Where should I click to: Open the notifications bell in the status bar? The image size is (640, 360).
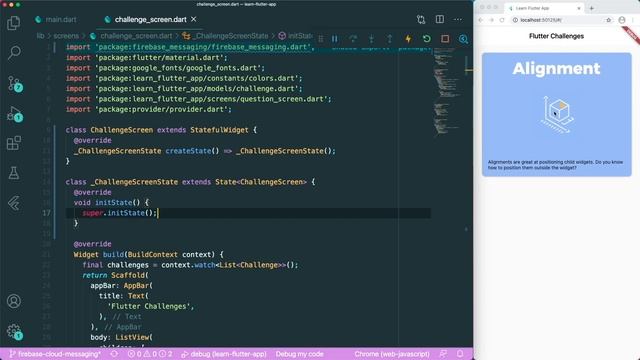click(x=460, y=354)
